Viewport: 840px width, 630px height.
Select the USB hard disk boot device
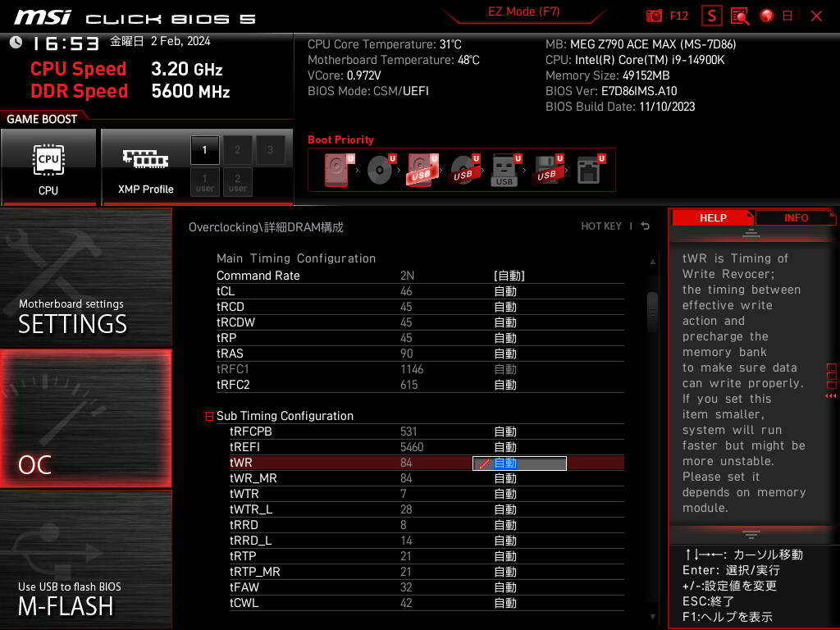coord(422,170)
